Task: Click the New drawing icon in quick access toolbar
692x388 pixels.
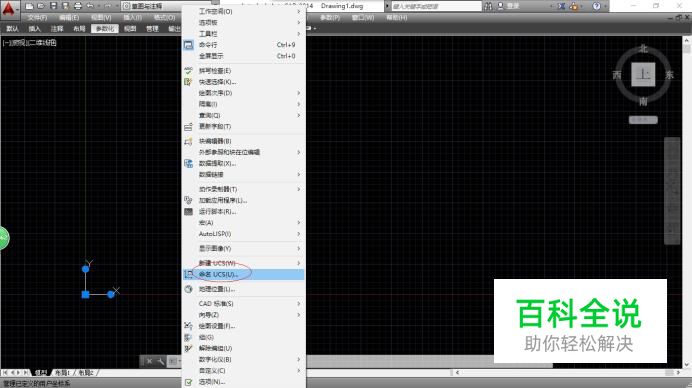Action: pos(30,6)
